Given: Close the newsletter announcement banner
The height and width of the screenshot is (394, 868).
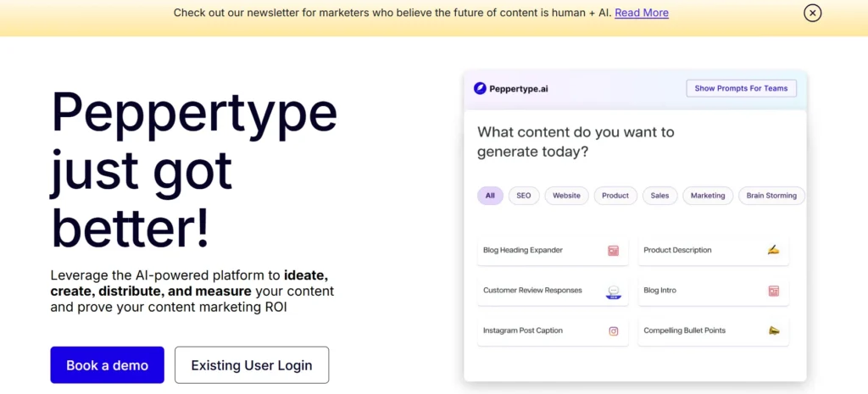Looking at the screenshot, I should click(x=812, y=13).
